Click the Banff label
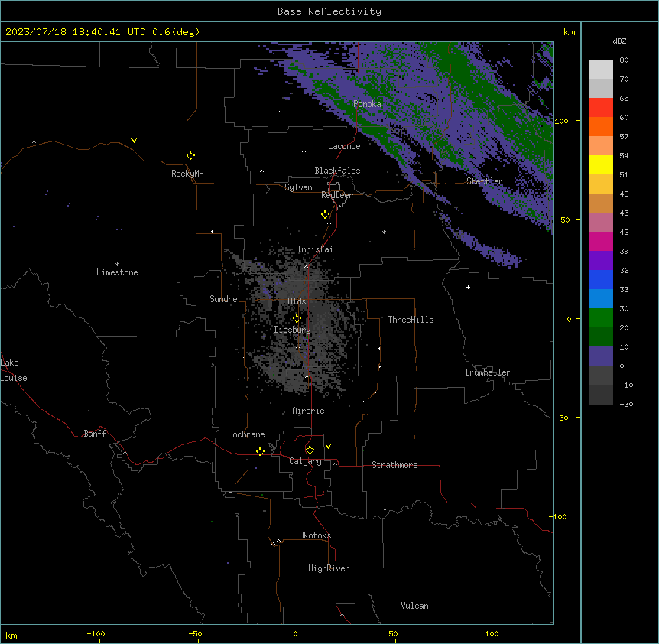 (95, 434)
